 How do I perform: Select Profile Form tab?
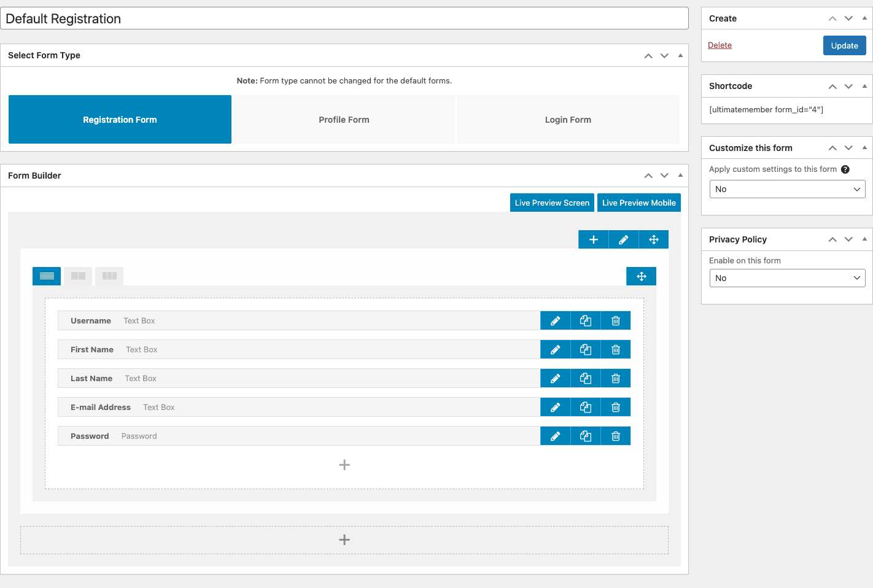pyautogui.click(x=344, y=120)
